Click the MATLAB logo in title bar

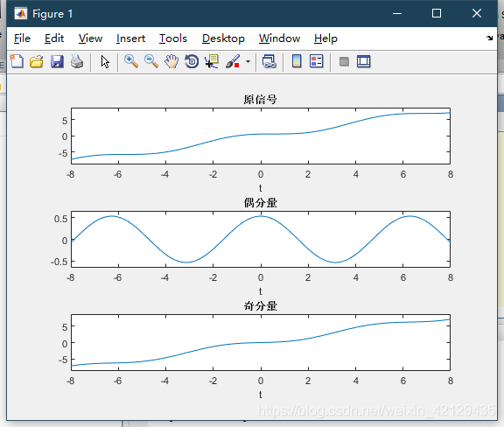pos(21,14)
